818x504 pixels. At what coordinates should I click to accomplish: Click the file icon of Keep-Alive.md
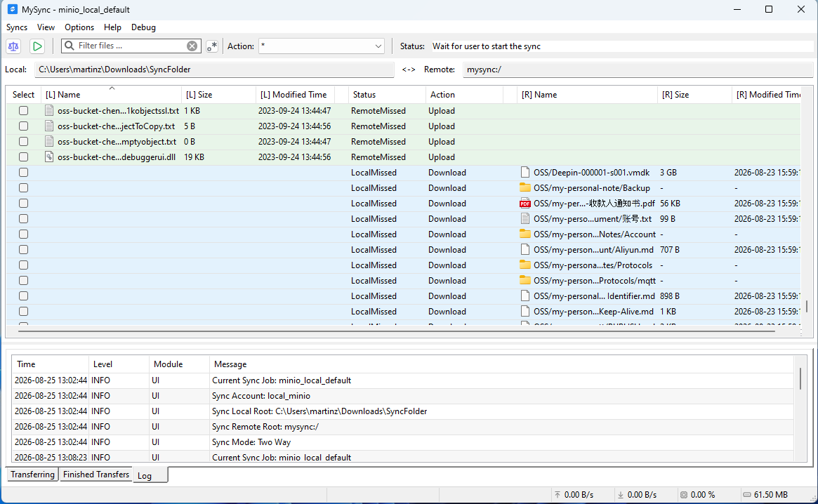coord(525,311)
